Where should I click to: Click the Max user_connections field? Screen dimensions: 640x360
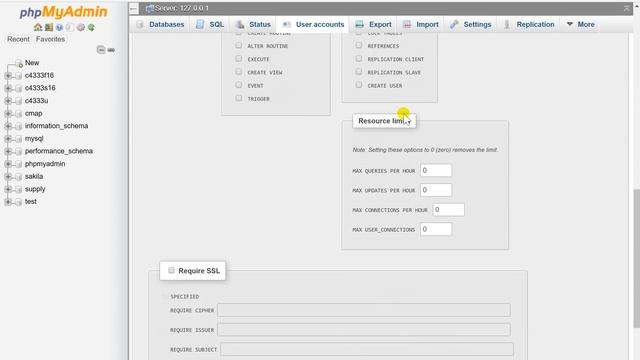click(436, 229)
